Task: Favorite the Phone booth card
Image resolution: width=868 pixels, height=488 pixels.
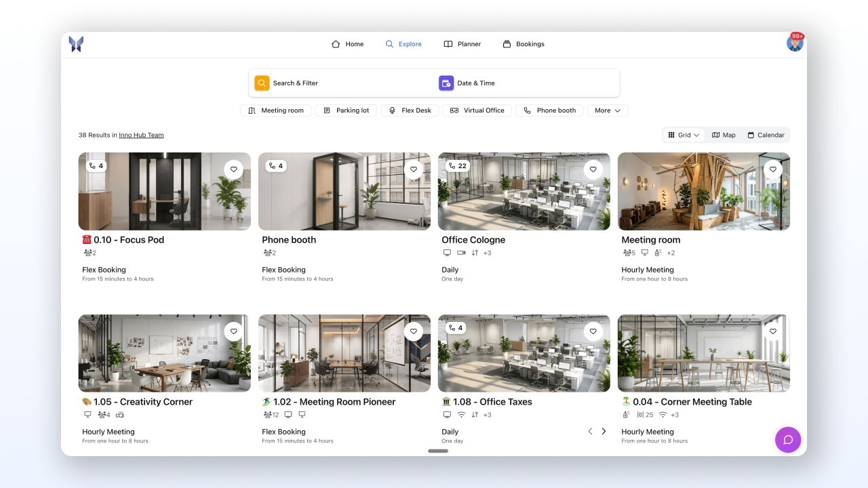Action: [413, 169]
